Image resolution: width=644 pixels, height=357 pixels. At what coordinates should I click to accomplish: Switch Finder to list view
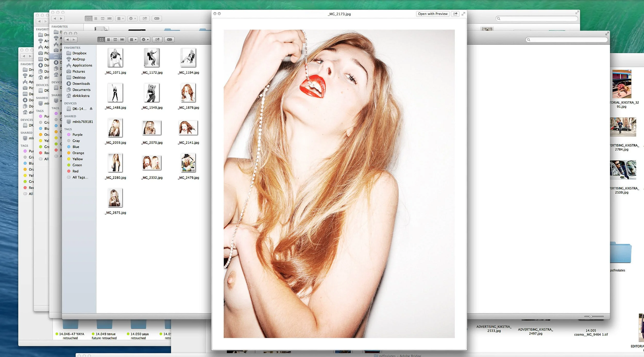[x=108, y=39]
